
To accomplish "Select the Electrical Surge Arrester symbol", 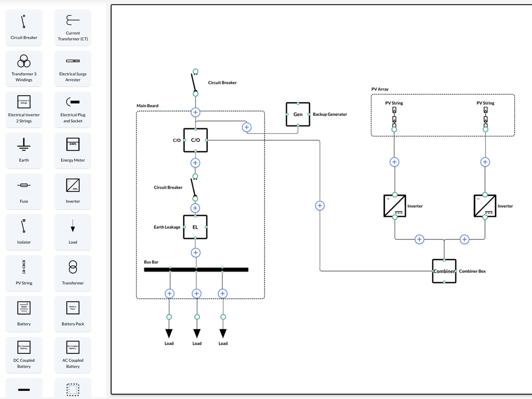I will coord(73,68).
